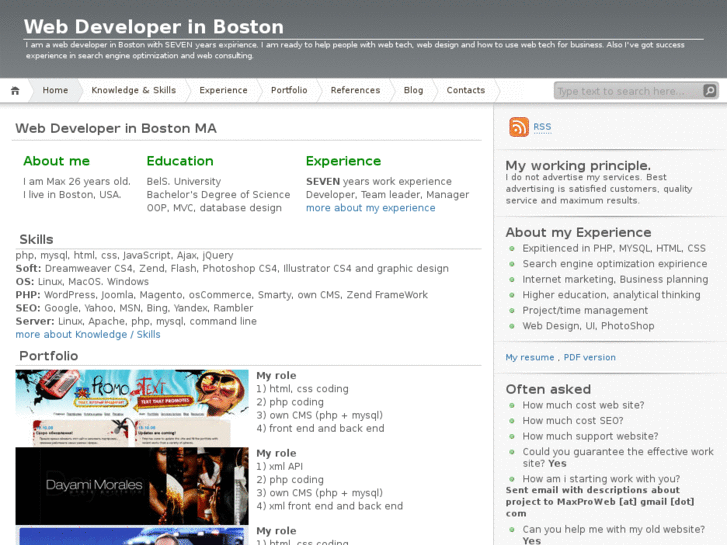
Task: Click 'How much support website?' question
Action: click(x=590, y=436)
